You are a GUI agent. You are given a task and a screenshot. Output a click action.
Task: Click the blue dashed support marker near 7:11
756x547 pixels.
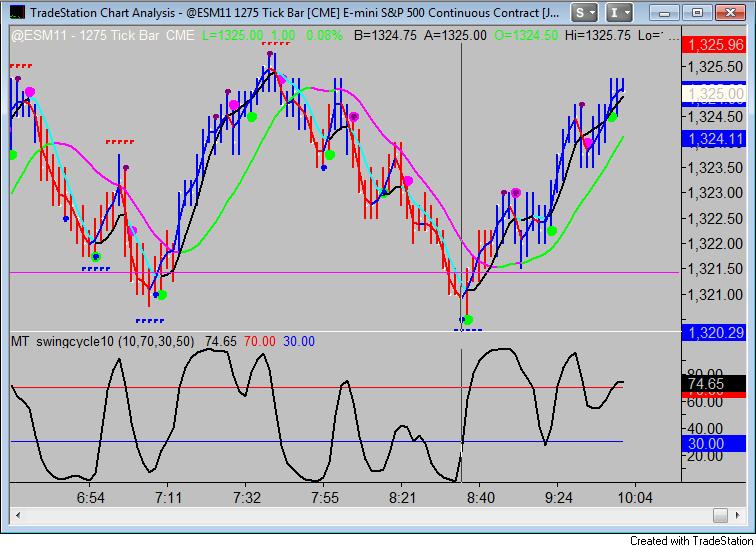pos(150,320)
